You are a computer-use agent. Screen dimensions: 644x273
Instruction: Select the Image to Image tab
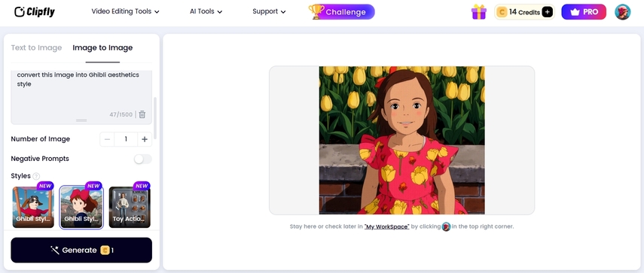coord(102,47)
